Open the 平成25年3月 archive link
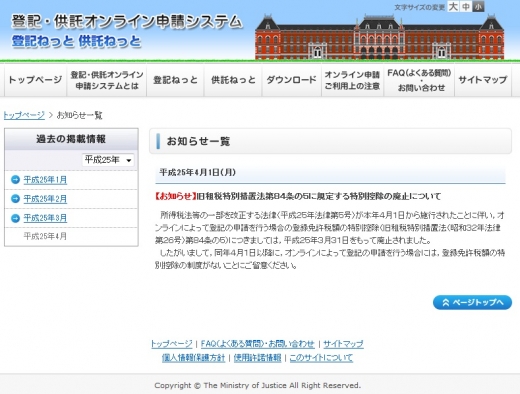 [x=45, y=218]
